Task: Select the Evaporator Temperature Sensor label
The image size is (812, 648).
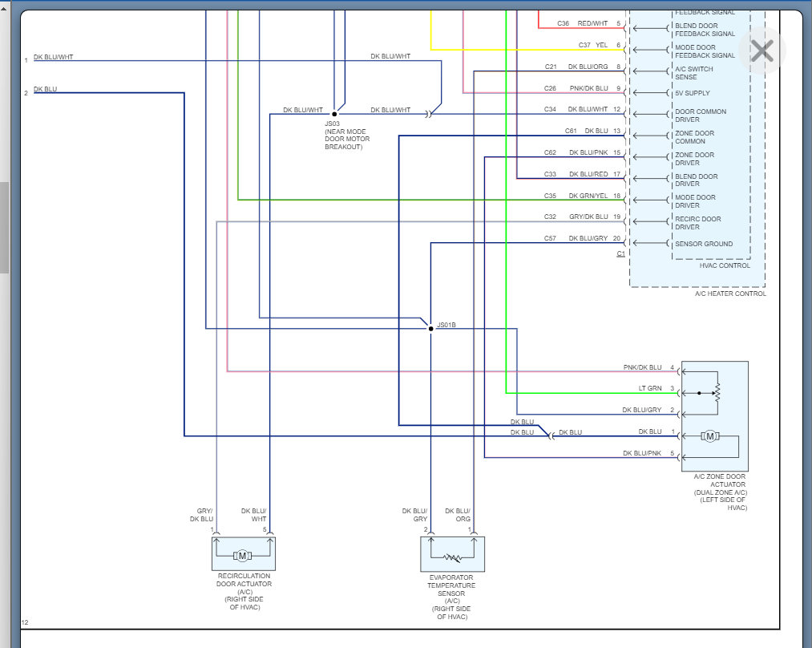Action: tap(451, 597)
